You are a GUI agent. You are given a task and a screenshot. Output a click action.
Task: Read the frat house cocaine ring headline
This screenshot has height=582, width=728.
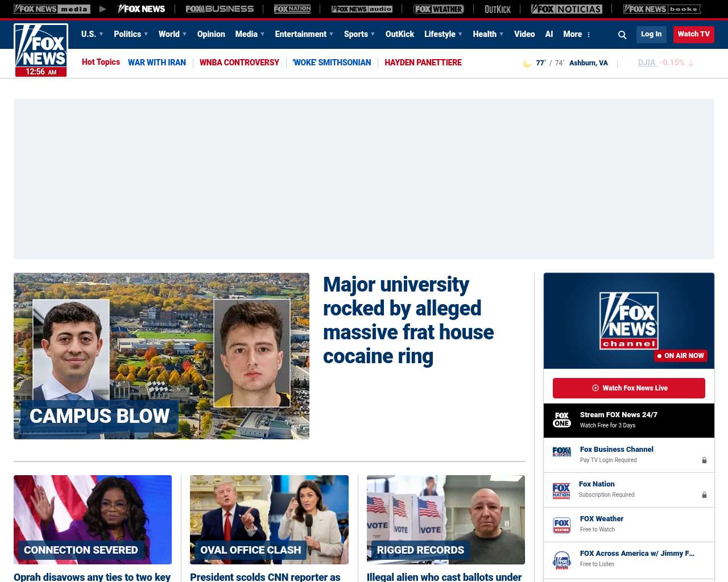[408, 320]
